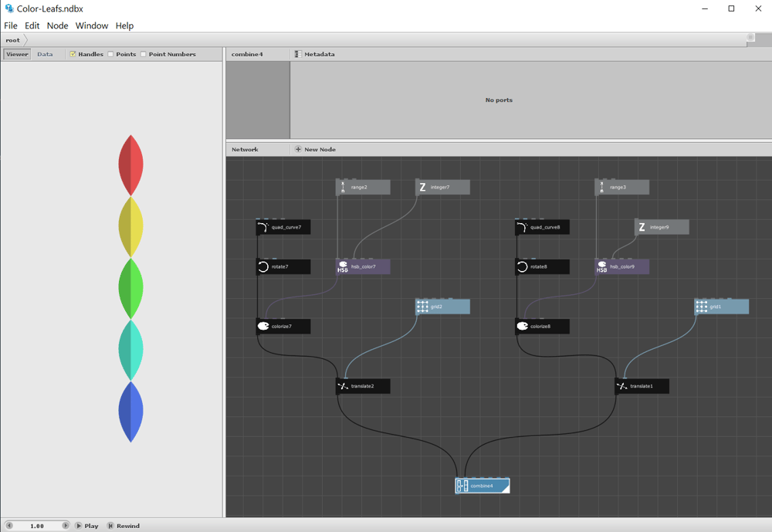The image size is (772, 532).
Task: Click the colorize8 palette icon
Action: tap(523, 326)
